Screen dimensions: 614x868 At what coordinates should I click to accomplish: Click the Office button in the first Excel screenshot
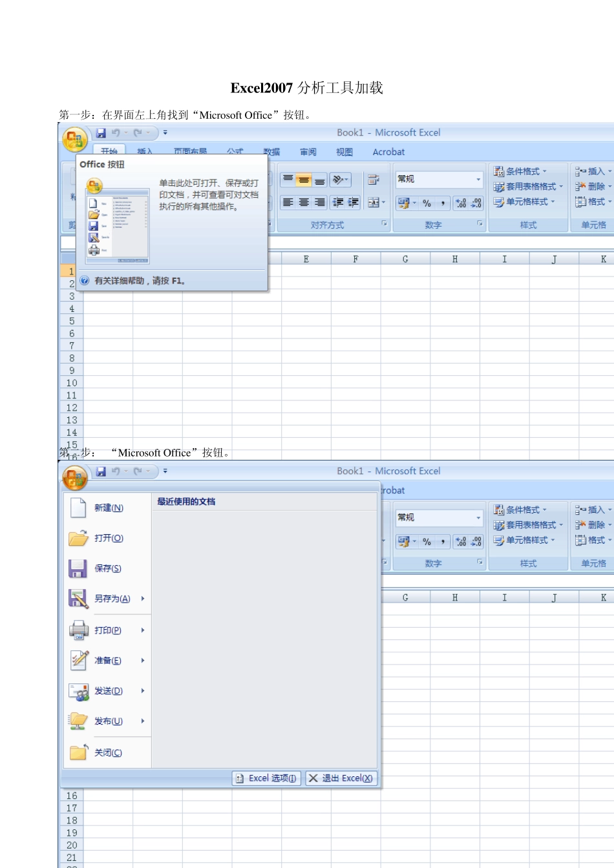point(74,139)
